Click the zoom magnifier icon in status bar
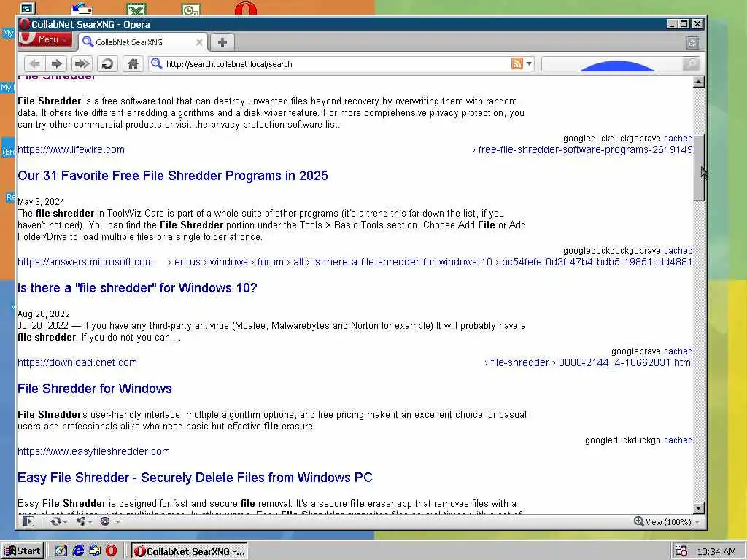Image resolution: width=747 pixels, height=560 pixels. 639,521
